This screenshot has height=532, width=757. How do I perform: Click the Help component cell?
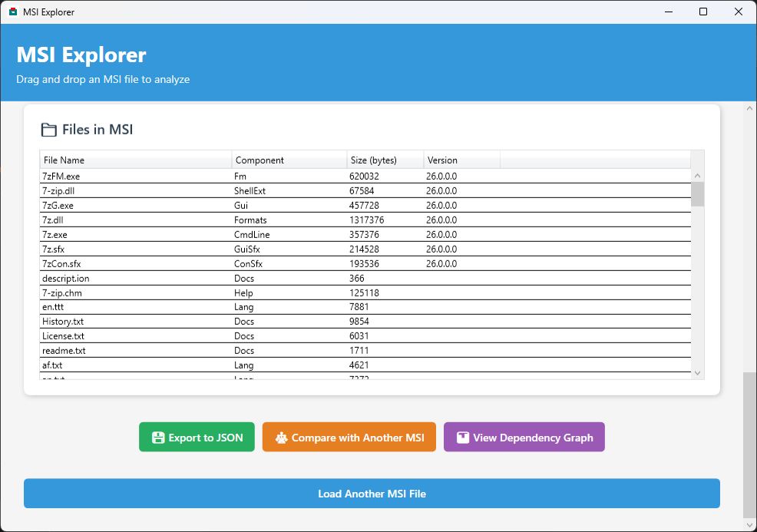click(243, 292)
